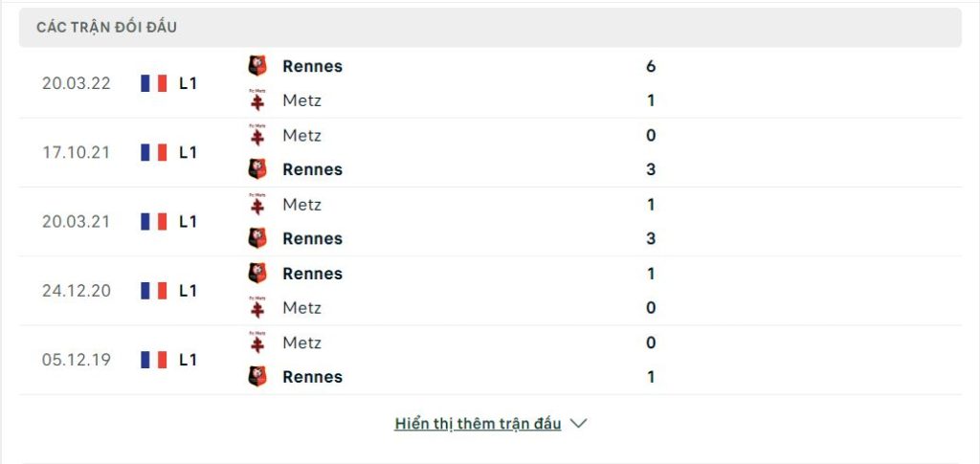Open the 20.03.22 match date row

tap(490, 83)
